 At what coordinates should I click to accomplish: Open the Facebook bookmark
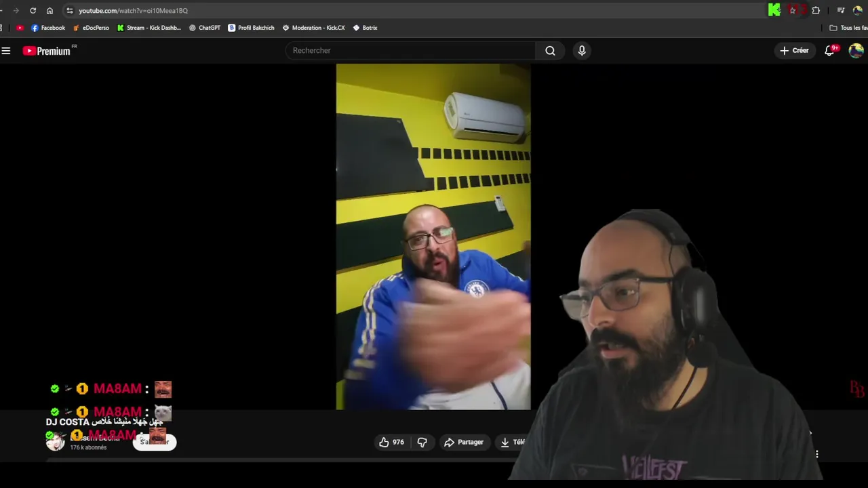(x=48, y=28)
